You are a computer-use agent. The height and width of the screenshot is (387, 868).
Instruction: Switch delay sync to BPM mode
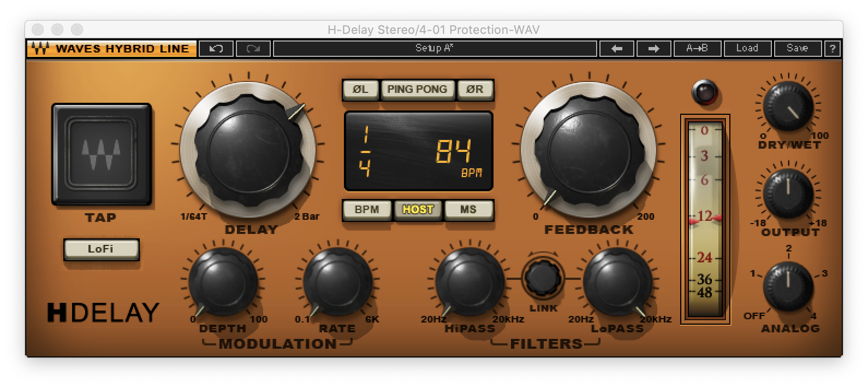tap(367, 210)
